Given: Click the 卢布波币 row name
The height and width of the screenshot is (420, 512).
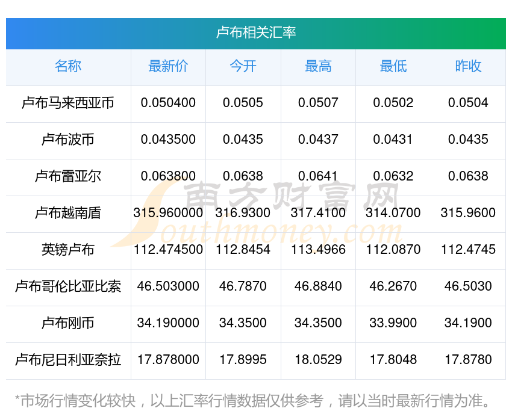Looking at the screenshot, I should [x=68, y=140].
